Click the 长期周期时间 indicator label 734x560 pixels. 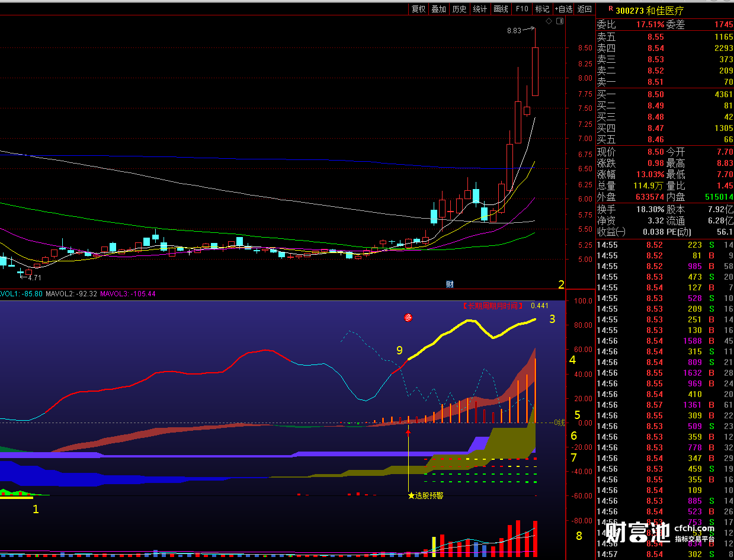[493, 306]
